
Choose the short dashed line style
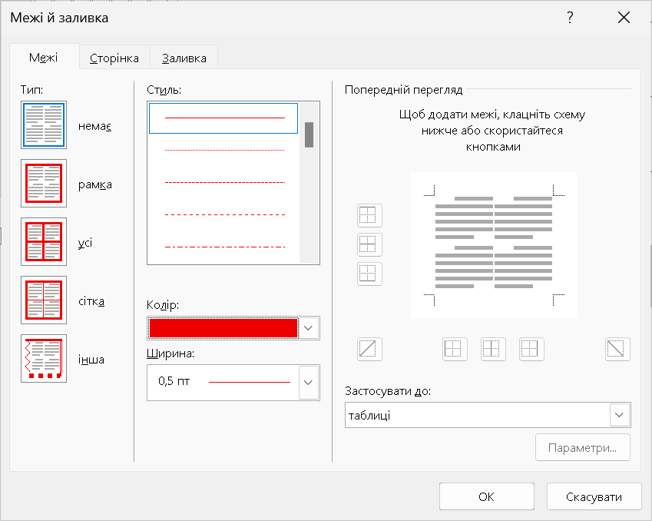[x=224, y=183]
